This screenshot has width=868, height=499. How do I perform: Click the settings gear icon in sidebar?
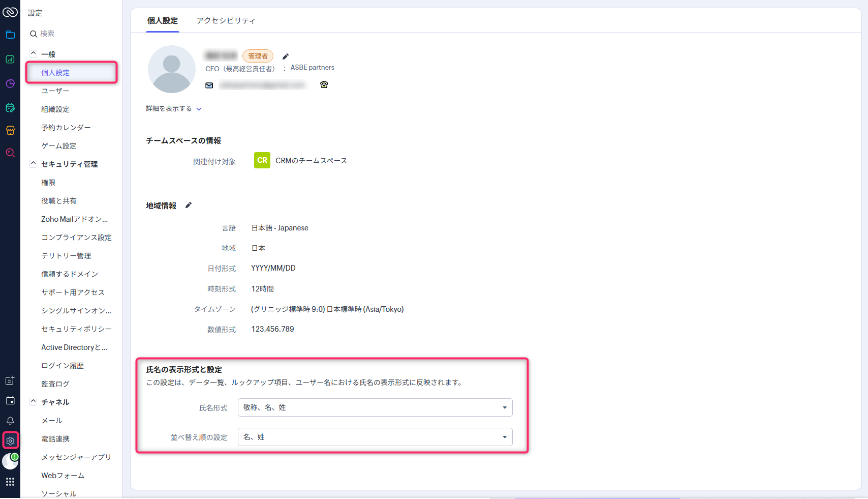click(x=10, y=441)
